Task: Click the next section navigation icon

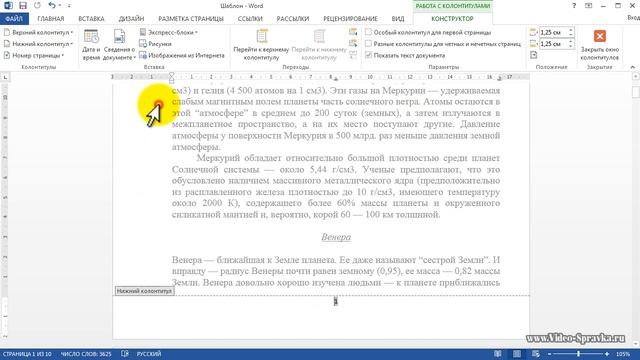Action: pos(353,43)
